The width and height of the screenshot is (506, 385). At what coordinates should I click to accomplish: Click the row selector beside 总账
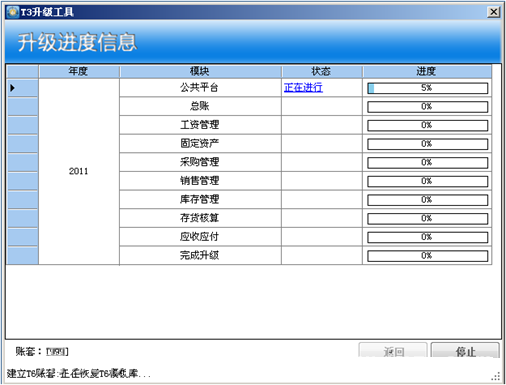(22, 107)
